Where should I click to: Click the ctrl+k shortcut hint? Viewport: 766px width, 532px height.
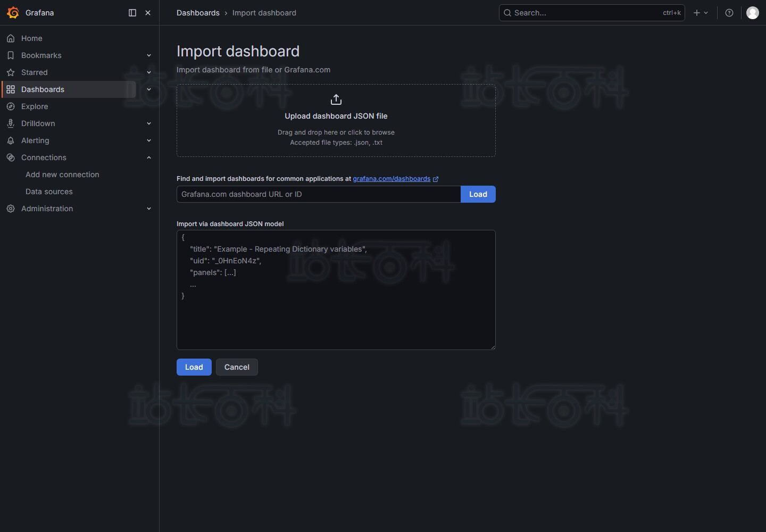point(672,13)
